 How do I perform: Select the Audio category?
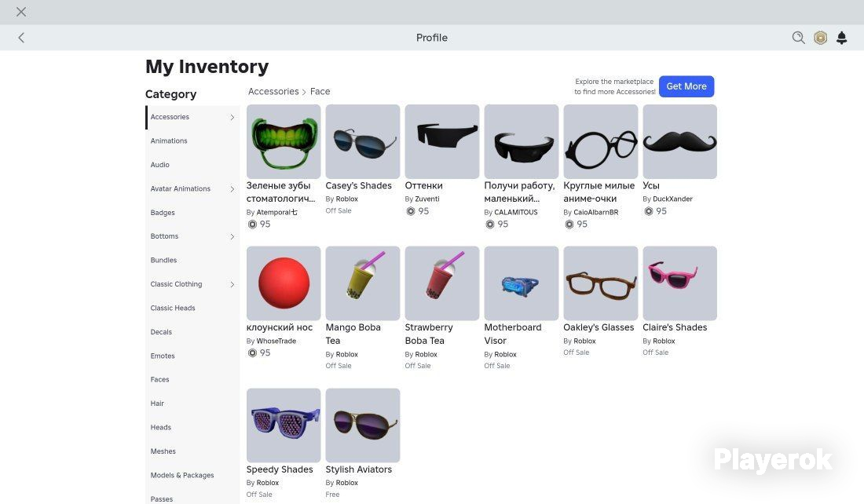pos(192,165)
